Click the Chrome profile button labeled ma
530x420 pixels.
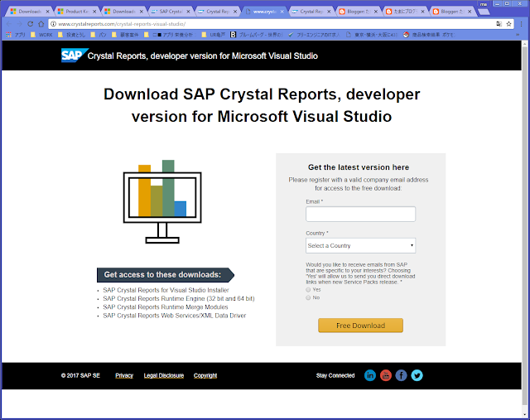point(484,4)
